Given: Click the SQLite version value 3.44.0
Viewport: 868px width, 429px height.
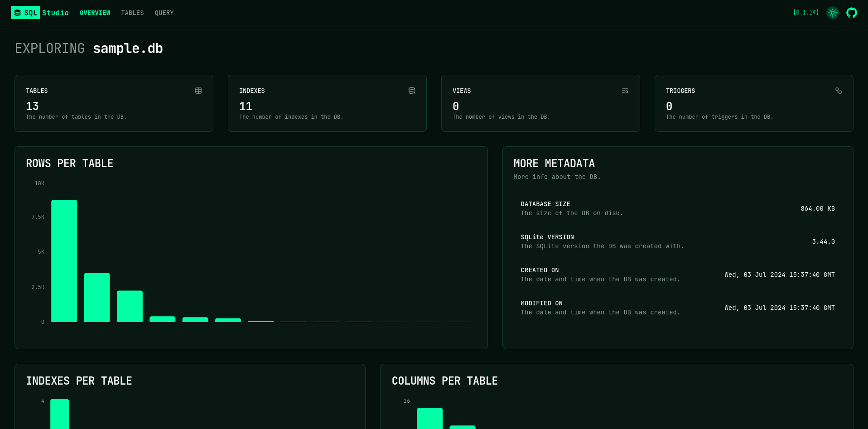Looking at the screenshot, I should [823, 241].
